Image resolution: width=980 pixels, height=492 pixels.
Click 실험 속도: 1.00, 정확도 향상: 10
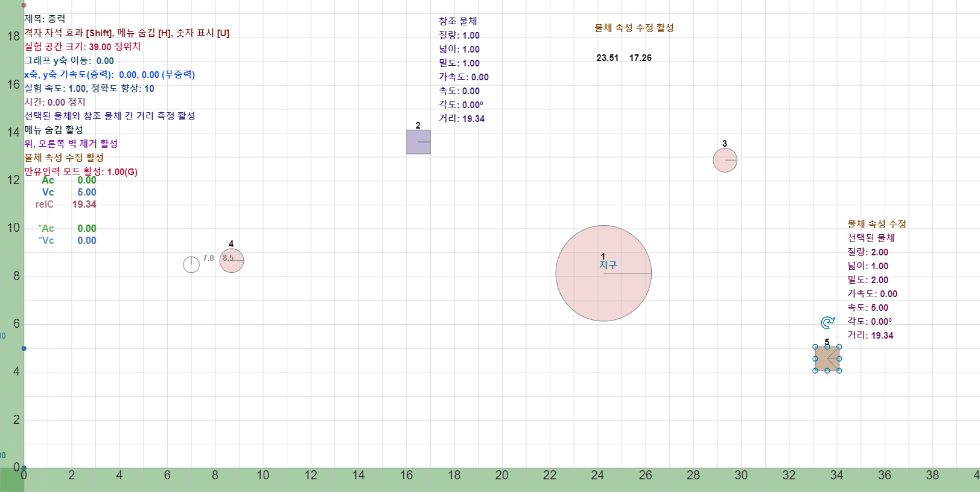[89, 88]
